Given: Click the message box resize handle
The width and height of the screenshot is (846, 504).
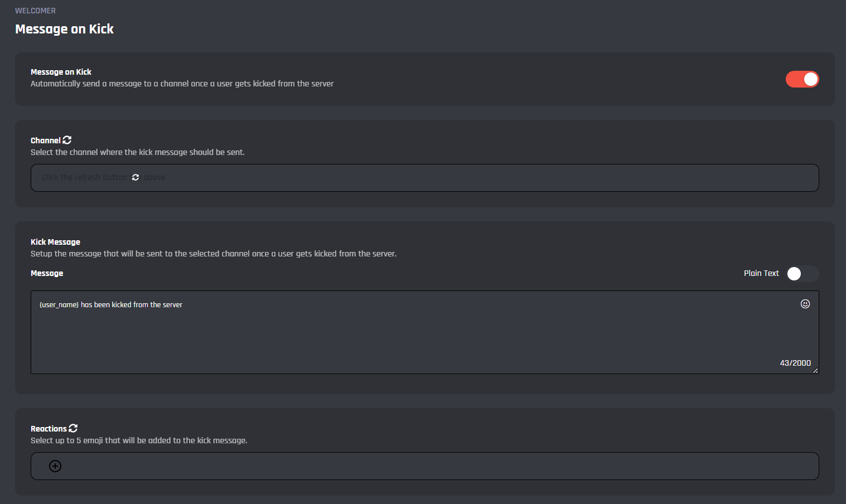Looking at the screenshot, I should (815, 370).
